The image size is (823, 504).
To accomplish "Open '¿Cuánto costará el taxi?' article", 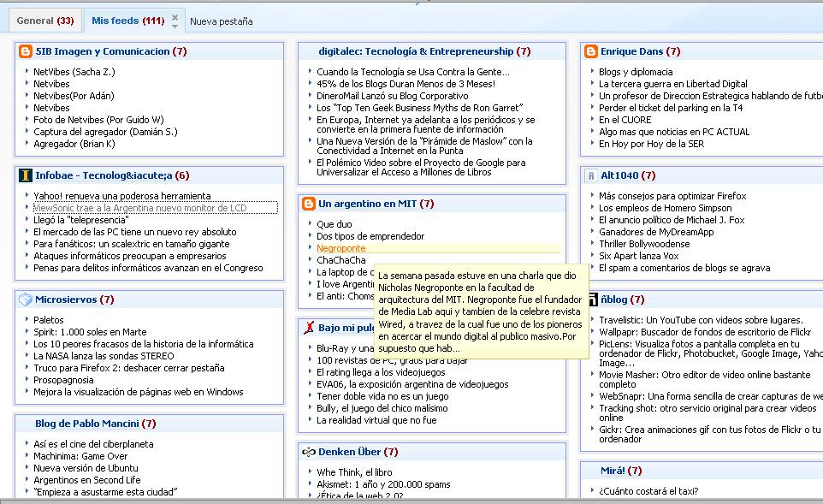I will click(648, 491).
